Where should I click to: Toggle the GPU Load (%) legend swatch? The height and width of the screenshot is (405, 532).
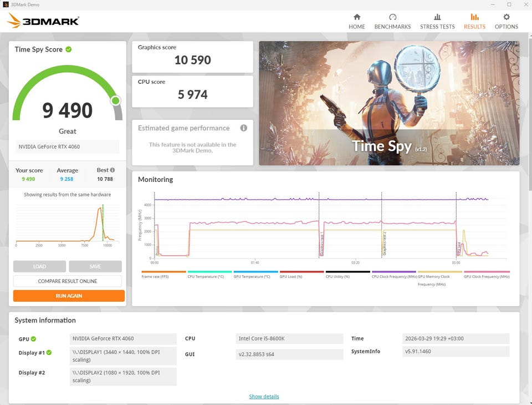pyautogui.click(x=301, y=272)
